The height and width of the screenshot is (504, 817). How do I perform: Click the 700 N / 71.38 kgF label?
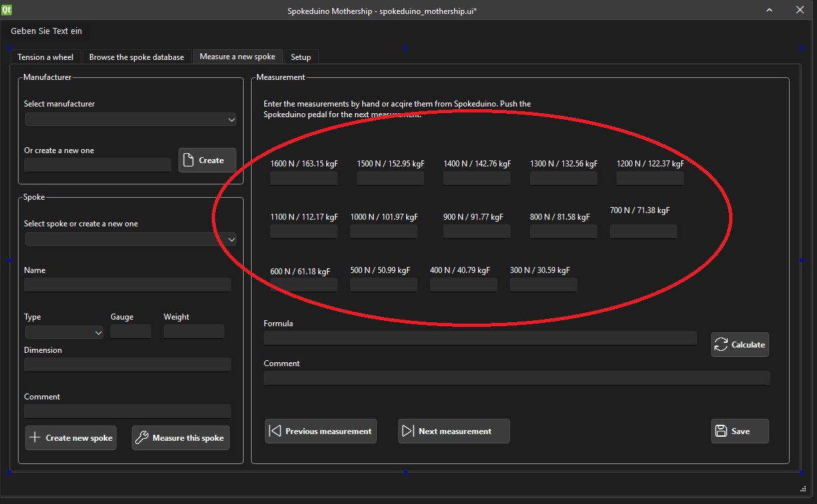pos(640,210)
